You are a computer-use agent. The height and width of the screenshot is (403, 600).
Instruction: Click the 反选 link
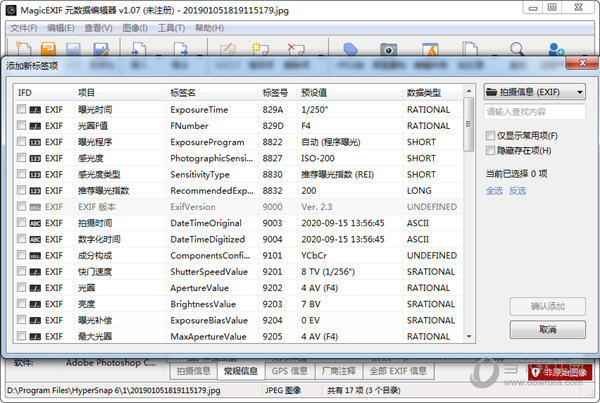click(517, 191)
